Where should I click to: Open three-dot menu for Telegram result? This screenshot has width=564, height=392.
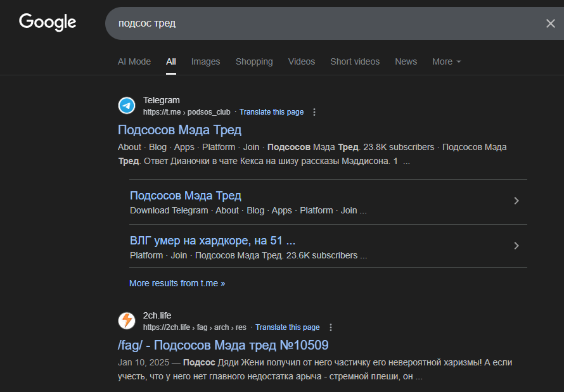pos(314,112)
